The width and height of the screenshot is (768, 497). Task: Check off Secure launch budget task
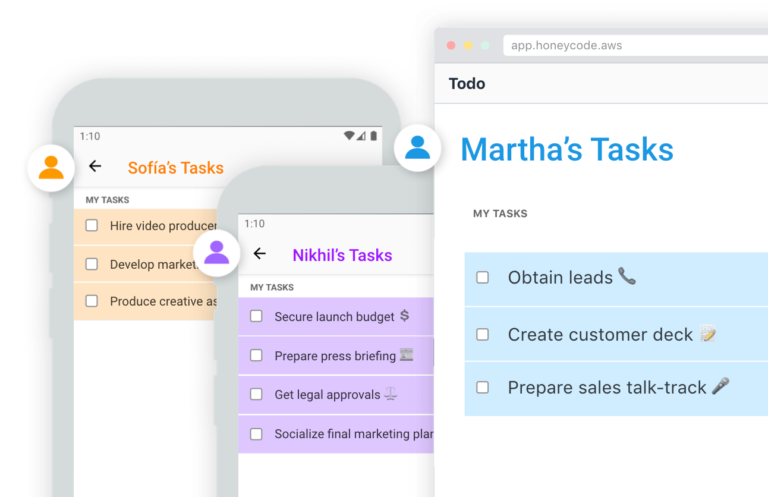(x=256, y=316)
